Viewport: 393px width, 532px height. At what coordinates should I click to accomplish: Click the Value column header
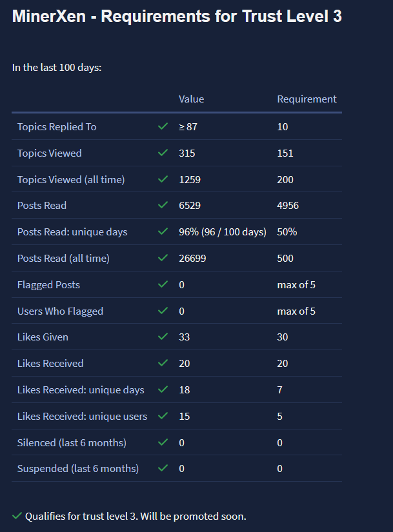(191, 99)
